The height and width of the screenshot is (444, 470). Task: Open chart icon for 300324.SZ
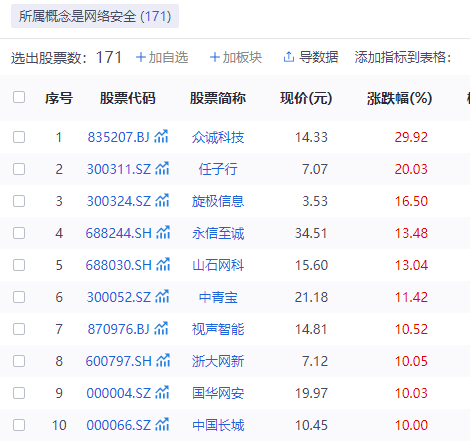pyautogui.click(x=162, y=201)
